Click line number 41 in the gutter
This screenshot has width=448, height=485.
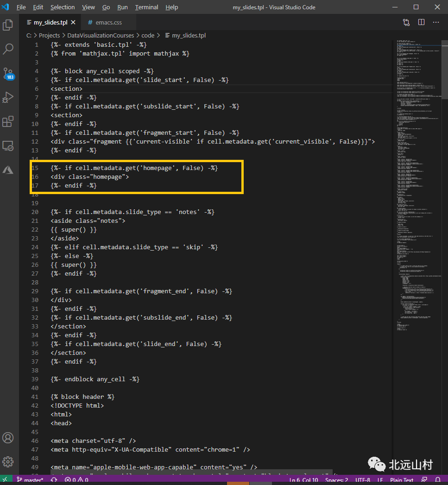tap(35, 397)
